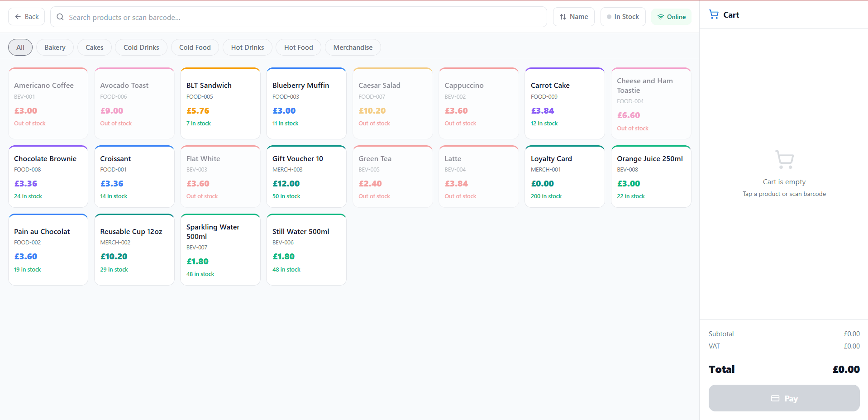Select the Bakery category tab

click(55, 47)
